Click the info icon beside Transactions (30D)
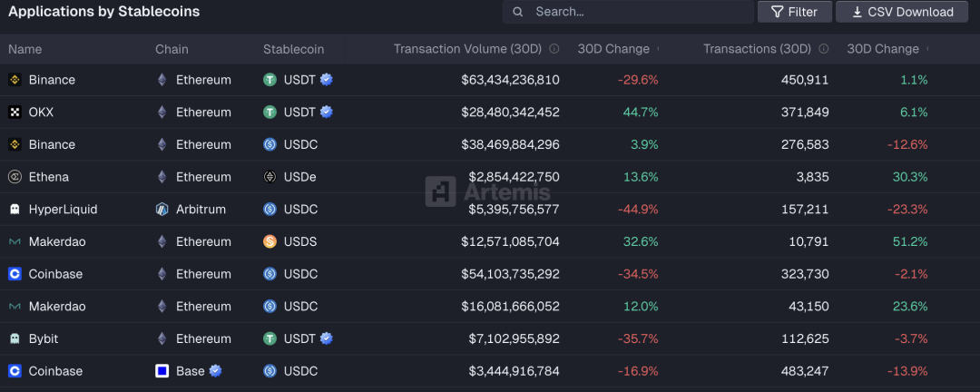Image resolution: width=980 pixels, height=392 pixels. point(824,49)
